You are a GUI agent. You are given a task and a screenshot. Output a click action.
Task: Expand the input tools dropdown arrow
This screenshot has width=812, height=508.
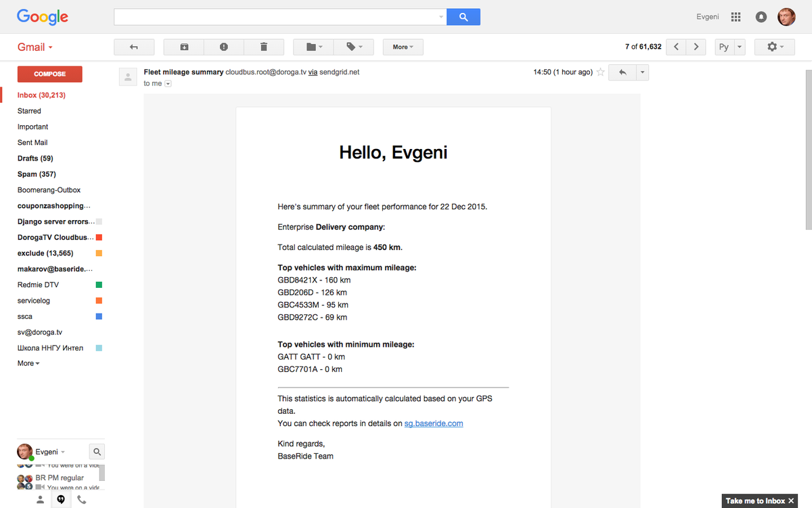pyautogui.click(x=740, y=47)
